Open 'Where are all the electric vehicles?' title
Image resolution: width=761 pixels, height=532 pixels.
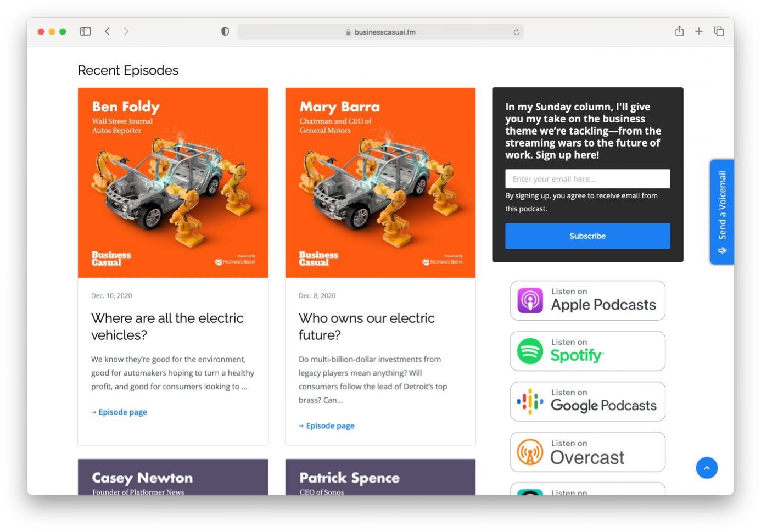tap(167, 326)
